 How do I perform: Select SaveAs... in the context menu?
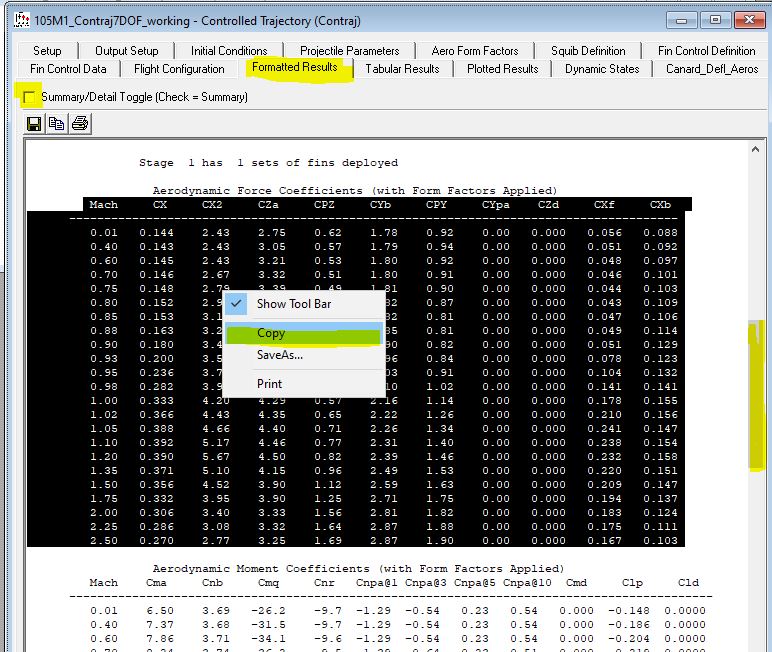279,355
